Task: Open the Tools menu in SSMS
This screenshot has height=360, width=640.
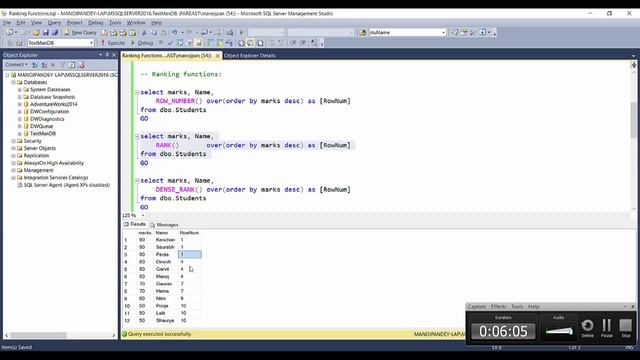Action: pos(115,22)
